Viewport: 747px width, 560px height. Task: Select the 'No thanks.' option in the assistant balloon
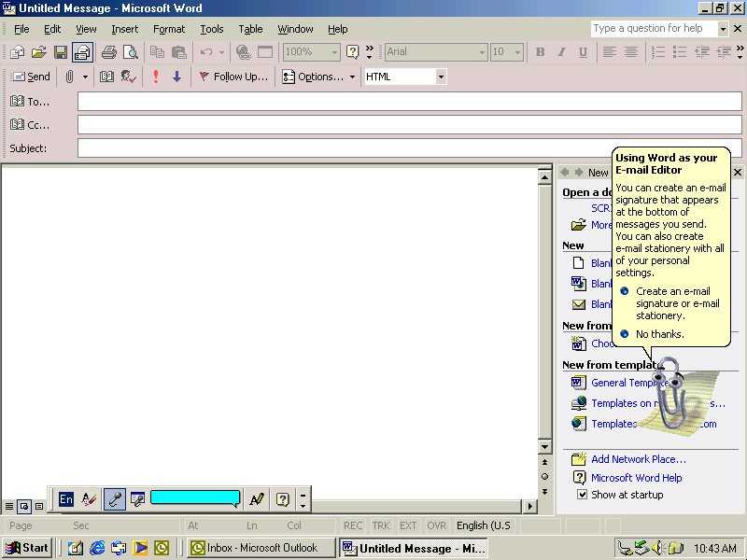tap(660, 334)
